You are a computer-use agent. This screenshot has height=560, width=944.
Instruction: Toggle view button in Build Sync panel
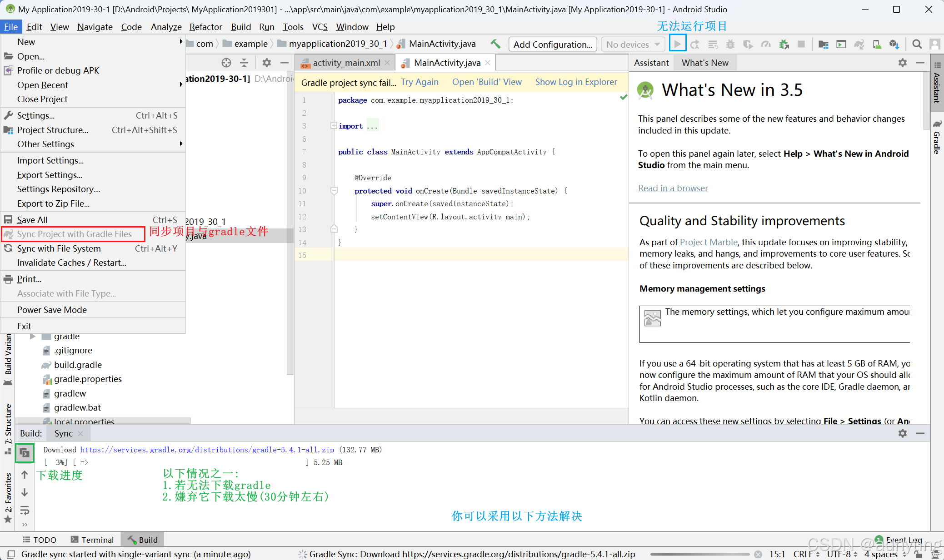click(x=25, y=453)
